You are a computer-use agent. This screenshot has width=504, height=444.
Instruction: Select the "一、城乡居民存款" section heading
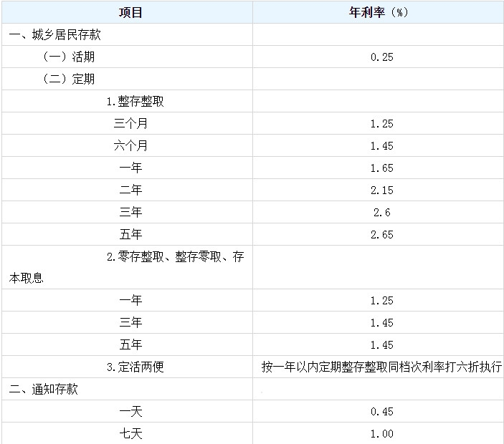click(x=45, y=34)
